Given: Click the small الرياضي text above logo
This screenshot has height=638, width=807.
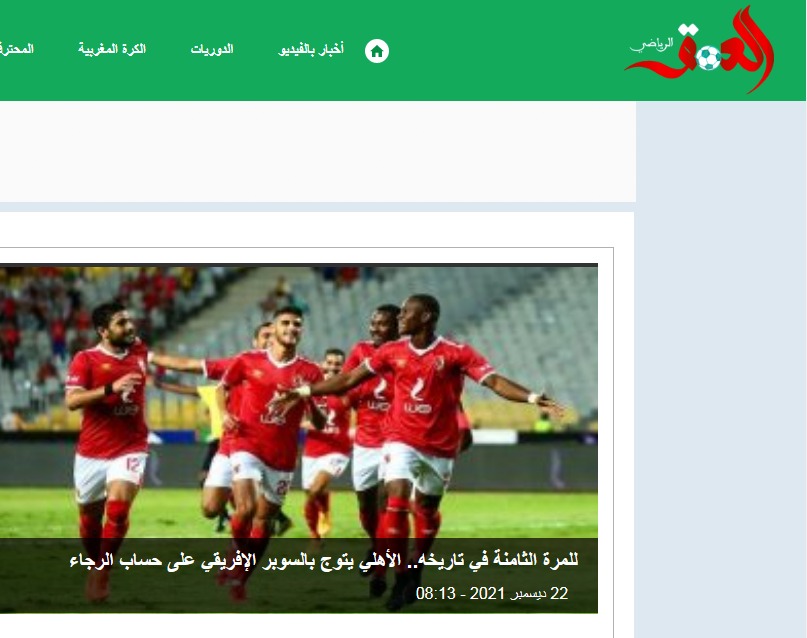Looking at the screenshot, I should 652,45.
